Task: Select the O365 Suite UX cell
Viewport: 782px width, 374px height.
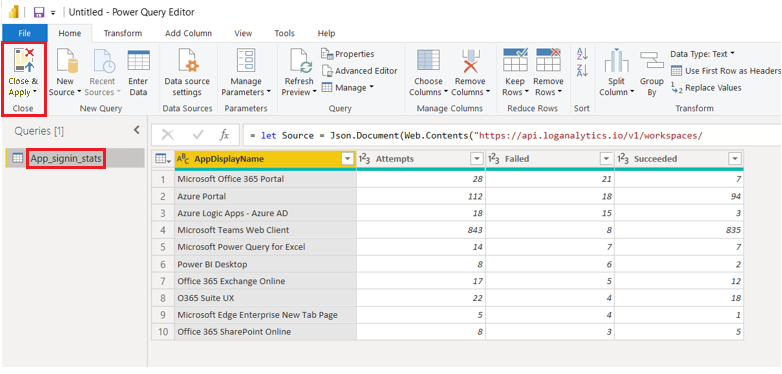Action: 265,298
